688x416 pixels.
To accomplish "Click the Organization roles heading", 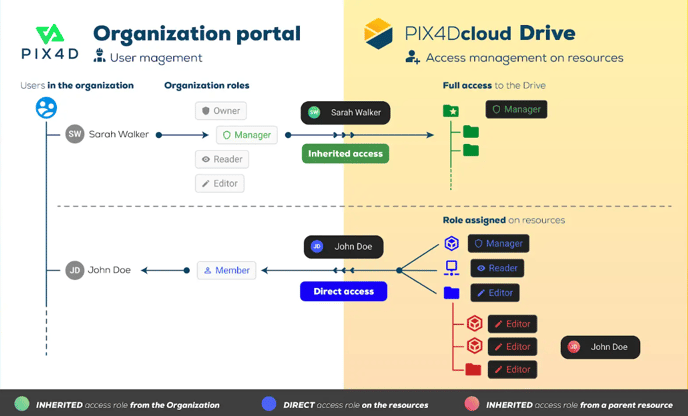I will pyautogui.click(x=207, y=86).
